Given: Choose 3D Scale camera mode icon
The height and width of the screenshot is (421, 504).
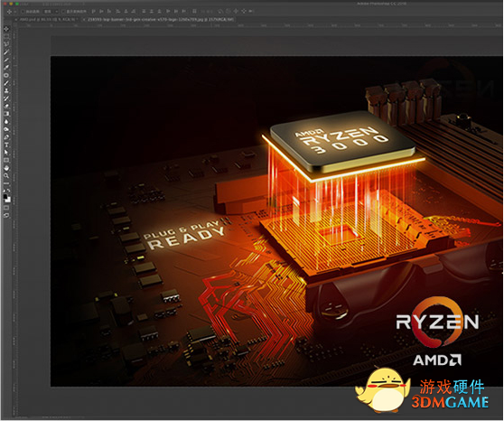Looking at the screenshot, I should (x=251, y=11).
